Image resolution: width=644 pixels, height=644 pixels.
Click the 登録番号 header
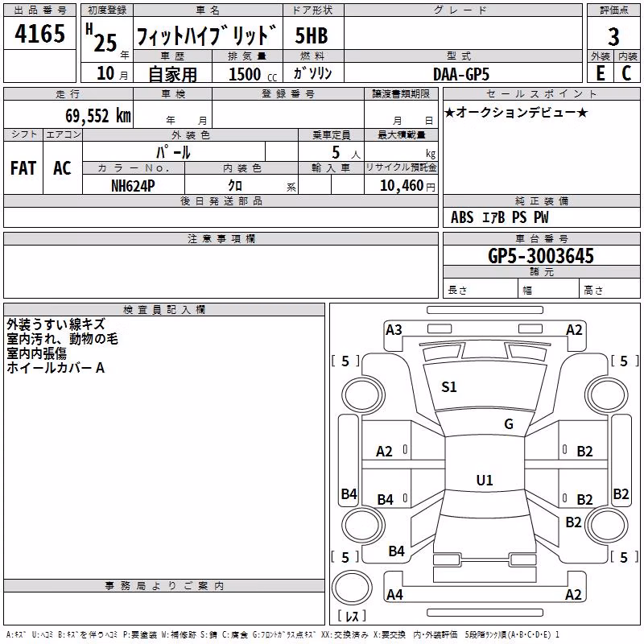pos(288,94)
